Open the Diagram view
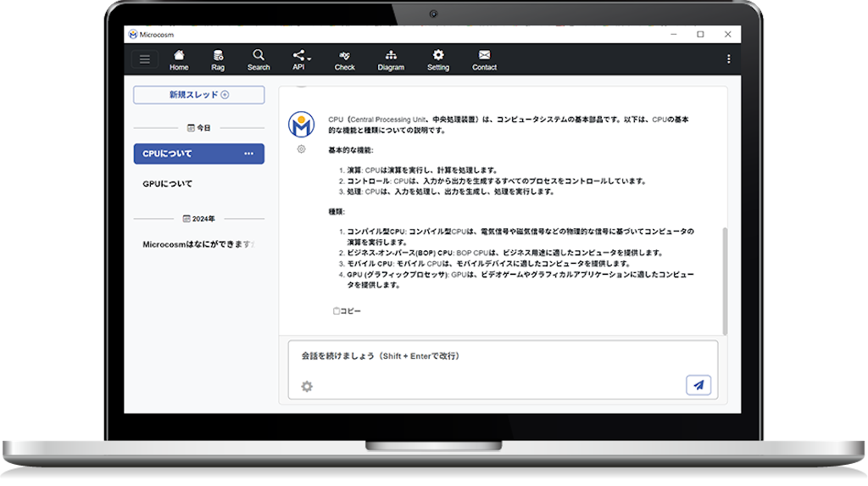 (x=391, y=59)
